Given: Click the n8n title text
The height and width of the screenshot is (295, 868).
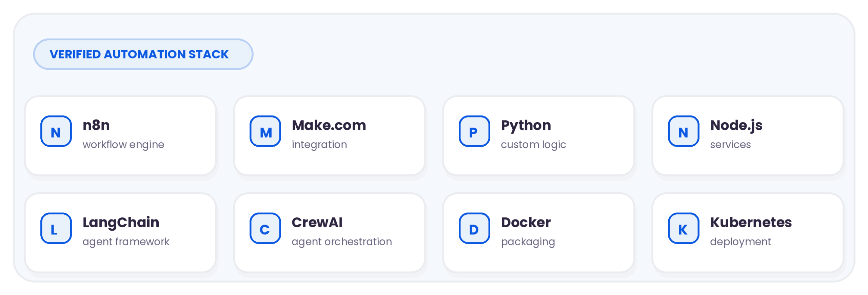Looking at the screenshot, I should (x=96, y=125).
